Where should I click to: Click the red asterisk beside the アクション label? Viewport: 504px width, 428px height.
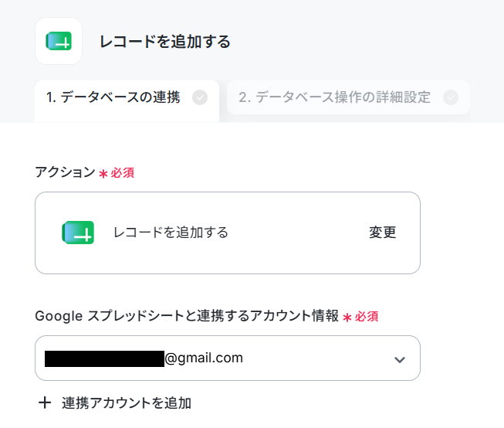103,174
